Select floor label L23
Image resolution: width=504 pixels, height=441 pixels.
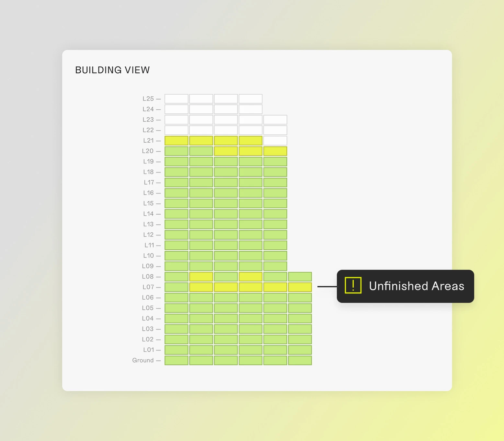coord(148,120)
